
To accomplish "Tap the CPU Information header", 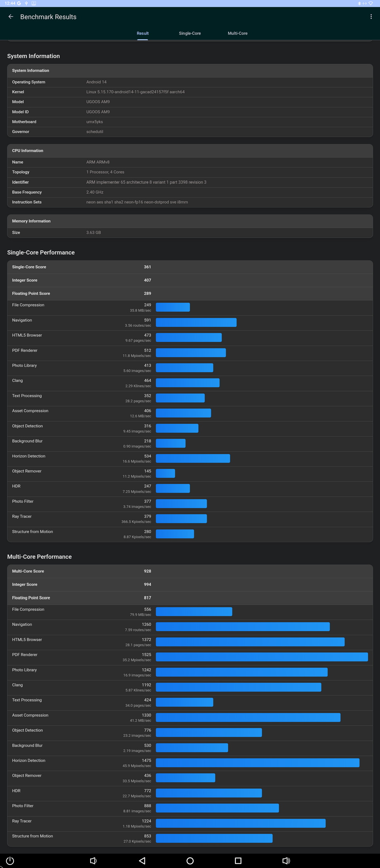I will [190, 151].
